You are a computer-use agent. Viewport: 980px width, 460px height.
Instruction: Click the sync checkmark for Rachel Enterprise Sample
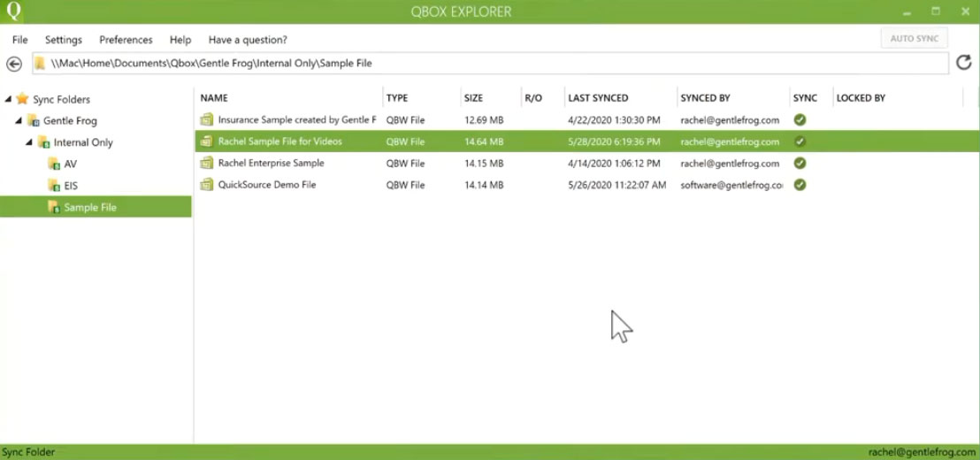pos(800,163)
